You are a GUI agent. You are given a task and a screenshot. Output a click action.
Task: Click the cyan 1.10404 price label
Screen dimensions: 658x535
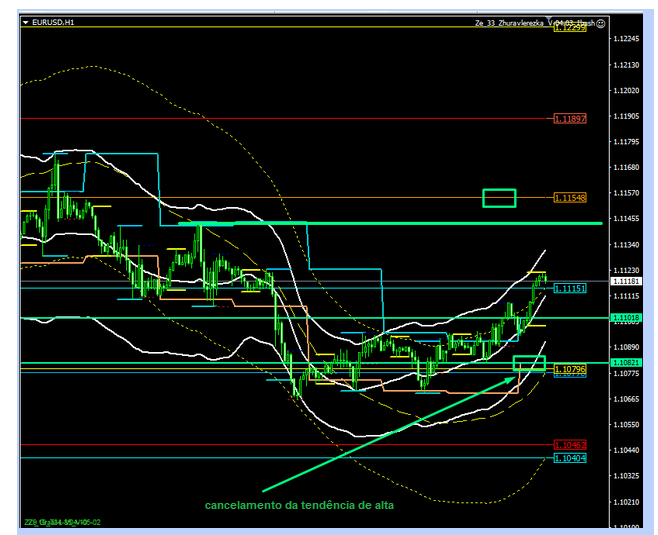pos(569,457)
